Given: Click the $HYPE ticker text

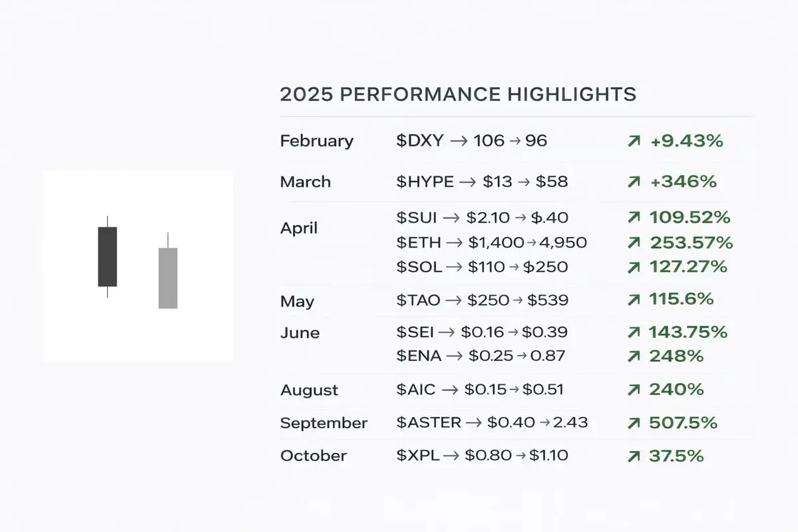Looking at the screenshot, I should tap(425, 182).
